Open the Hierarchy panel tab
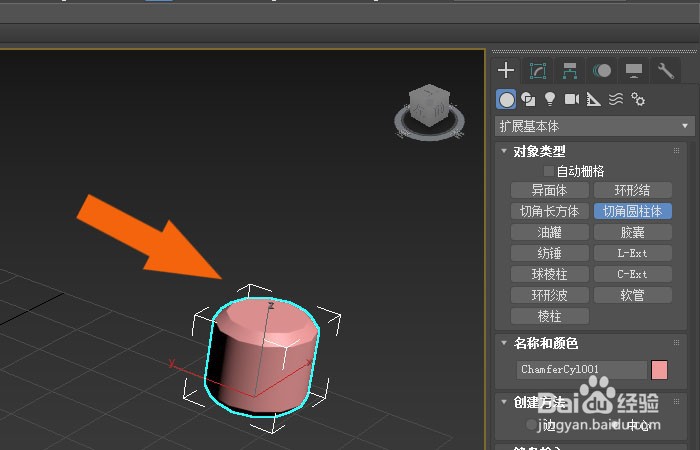 (570, 71)
